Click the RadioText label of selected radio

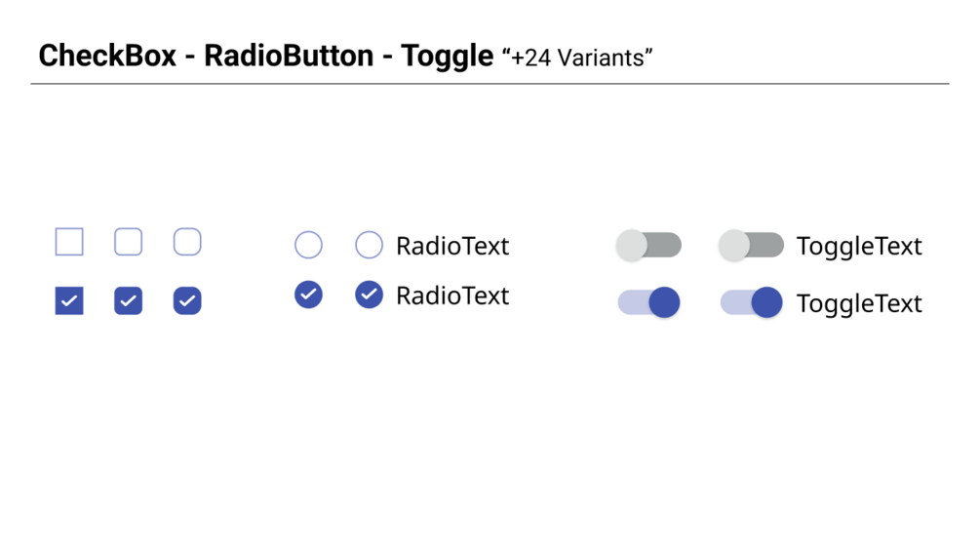point(452,295)
